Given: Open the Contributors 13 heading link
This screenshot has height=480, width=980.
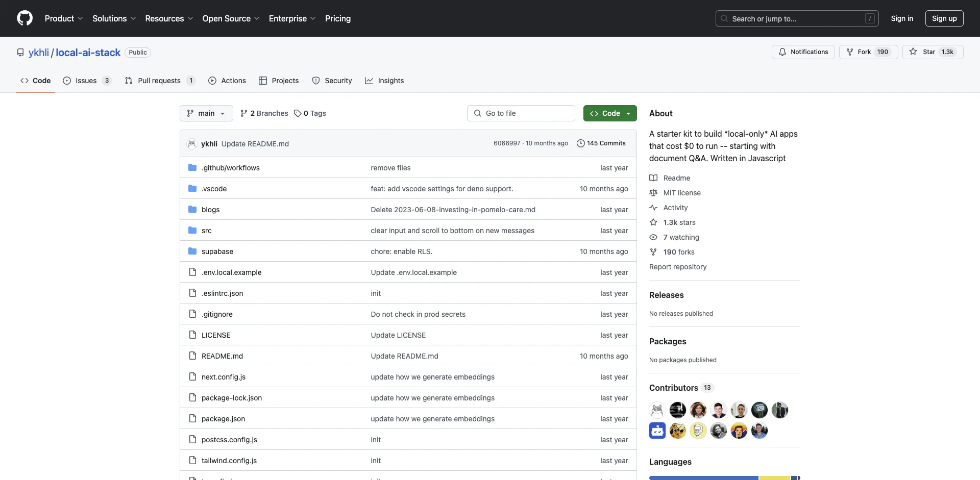Looking at the screenshot, I should [681, 388].
